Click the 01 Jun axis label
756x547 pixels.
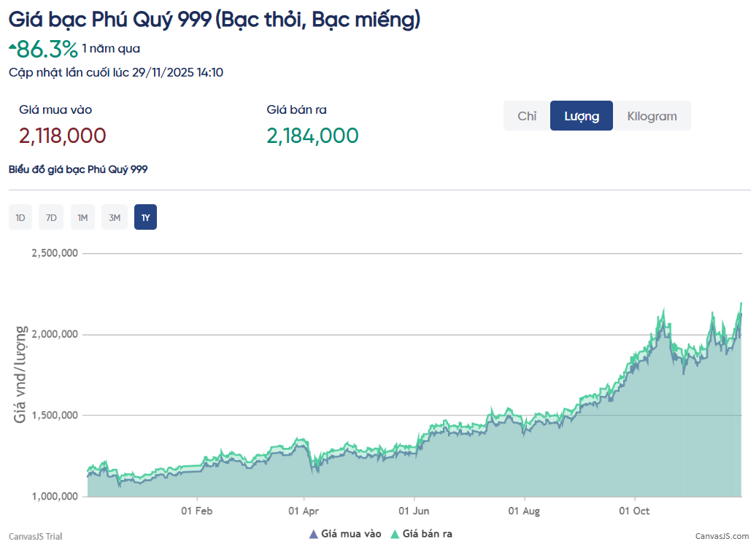coord(414,511)
